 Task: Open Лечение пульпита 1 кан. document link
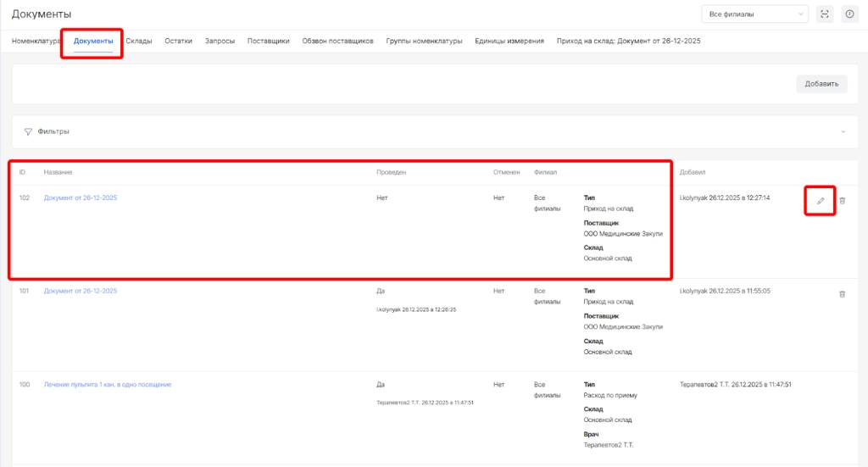(108, 384)
